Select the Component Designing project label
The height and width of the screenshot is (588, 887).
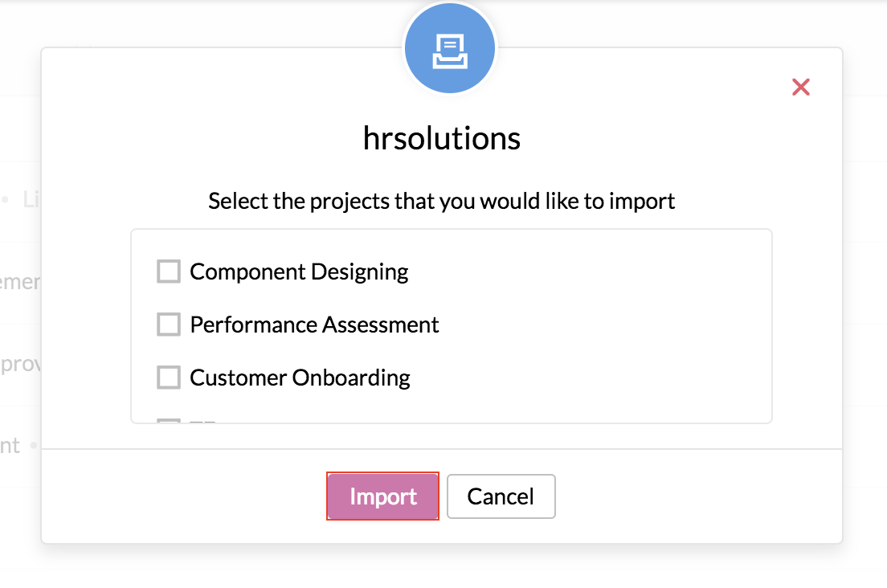click(x=299, y=272)
